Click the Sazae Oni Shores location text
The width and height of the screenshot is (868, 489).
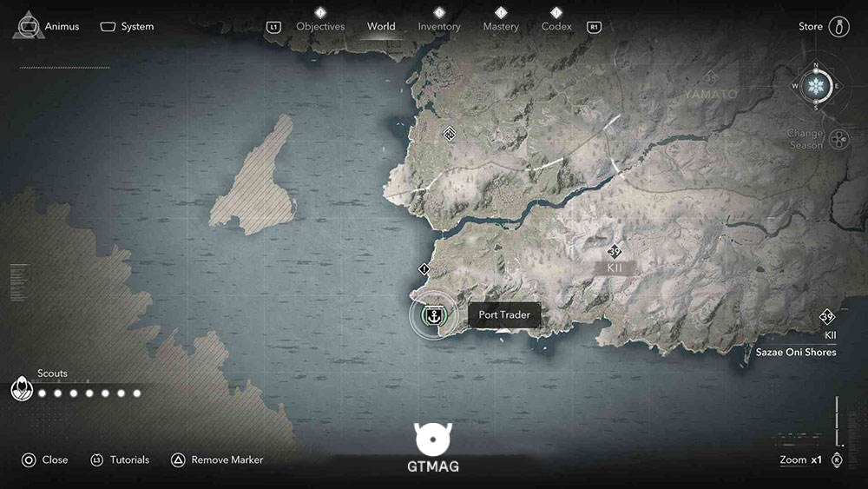pos(795,353)
